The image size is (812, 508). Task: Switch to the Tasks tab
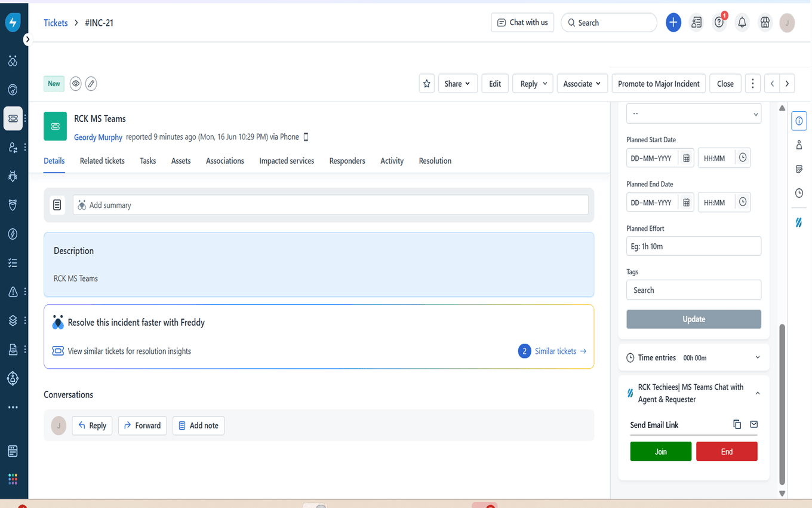tap(148, 161)
